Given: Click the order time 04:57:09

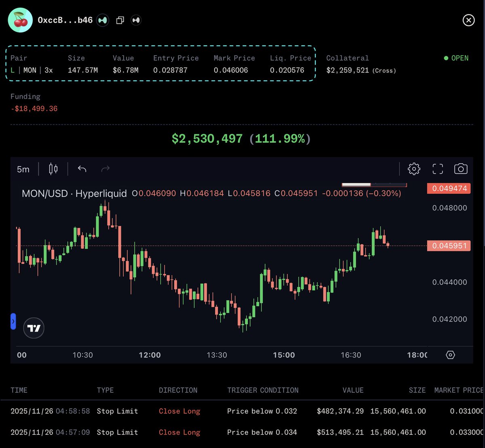Looking at the screenshot, I should tap(73, 432).
